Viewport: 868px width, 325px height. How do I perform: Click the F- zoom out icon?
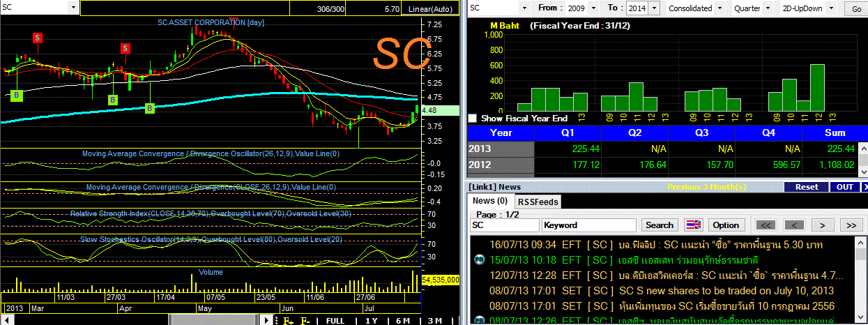point(307,321)
